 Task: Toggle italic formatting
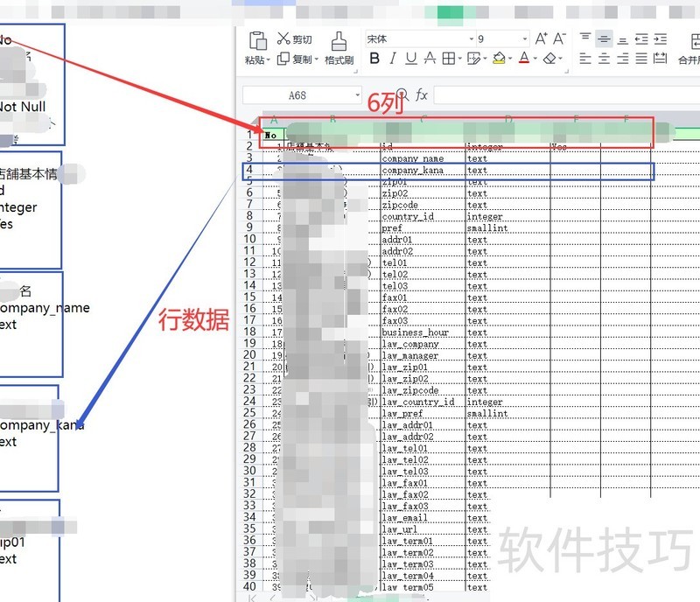(393, 59)
